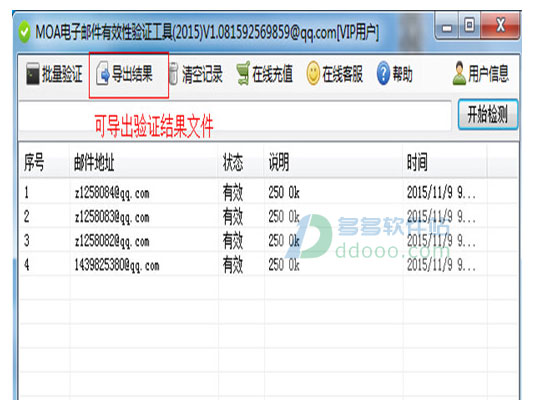Click the email address input field
The width and height of the screenshot is (545, 414).
click(x=235, y=116)
